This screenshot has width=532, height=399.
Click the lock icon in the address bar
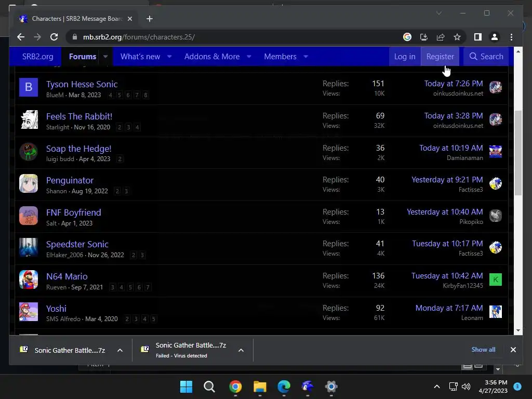75,37
